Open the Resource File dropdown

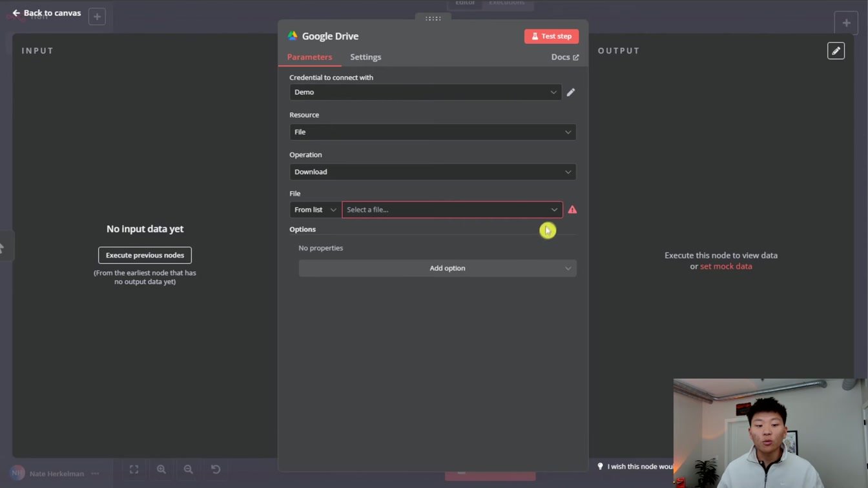[x=433, y=132]
